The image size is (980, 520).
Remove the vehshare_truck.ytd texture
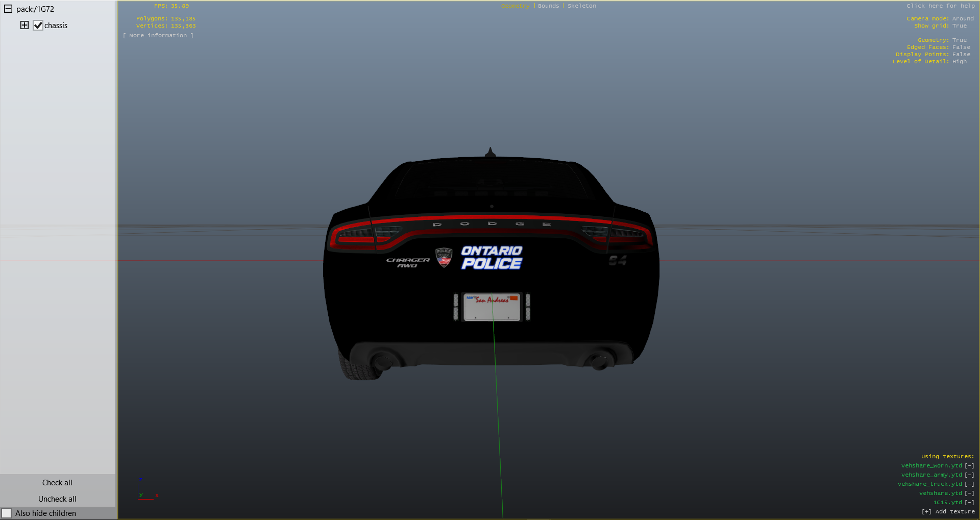[969, 484]
